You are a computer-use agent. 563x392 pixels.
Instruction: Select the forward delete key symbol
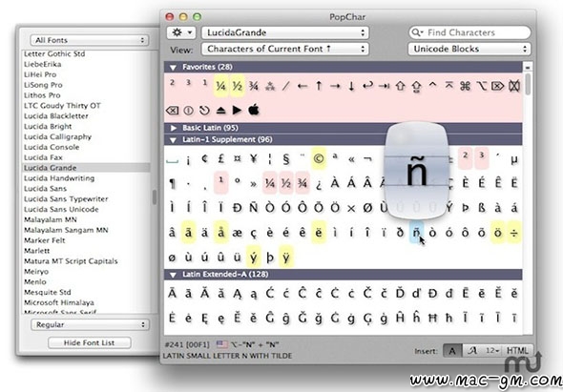(498, 86)
